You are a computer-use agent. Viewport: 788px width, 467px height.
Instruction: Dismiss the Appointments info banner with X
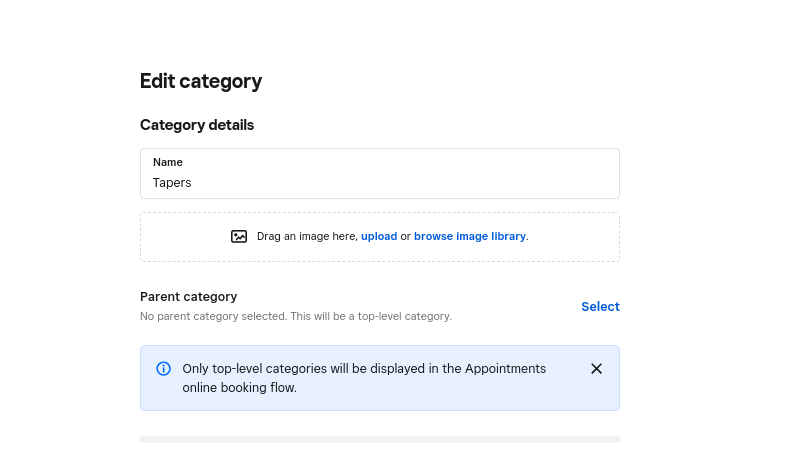click(596, 369)
